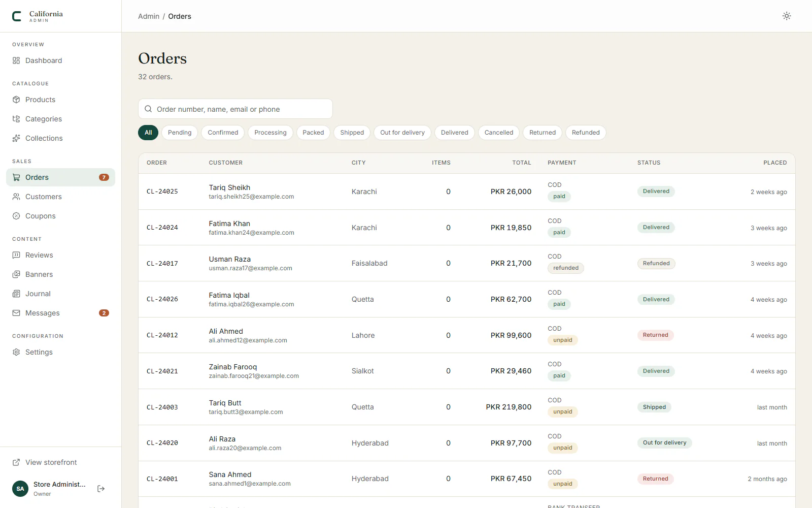This screenshot has height=508, width=812.
Task: Click customer name Fatima Iqbal
Action: [x=229, y=295]
